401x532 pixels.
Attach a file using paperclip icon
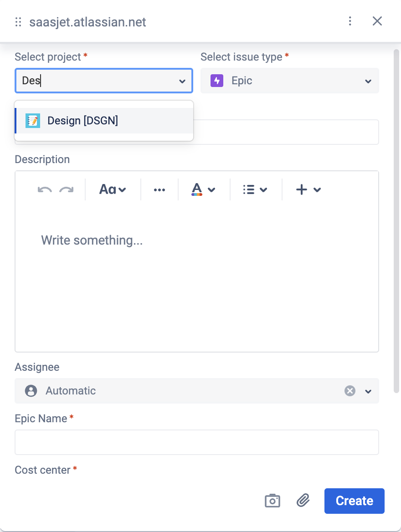303,501
